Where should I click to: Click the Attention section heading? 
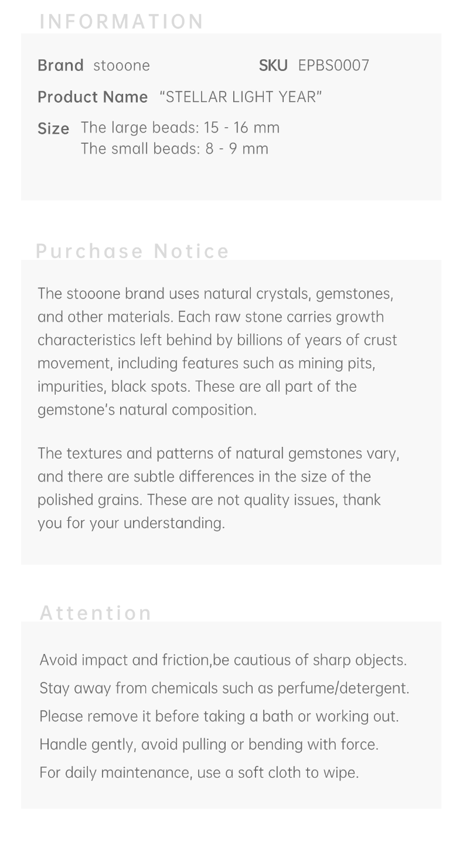96,613
